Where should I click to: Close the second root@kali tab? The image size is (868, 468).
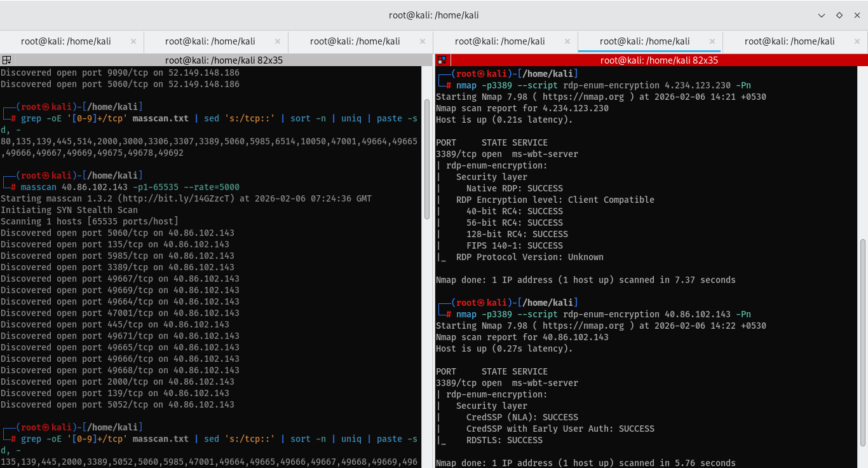(278, 41)
